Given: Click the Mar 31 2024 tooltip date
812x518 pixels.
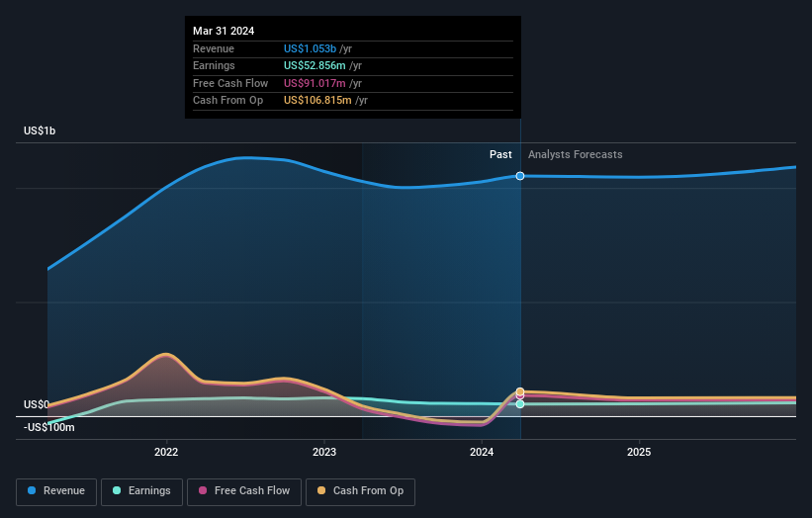Looking at the screenshot, I should 224,31.
